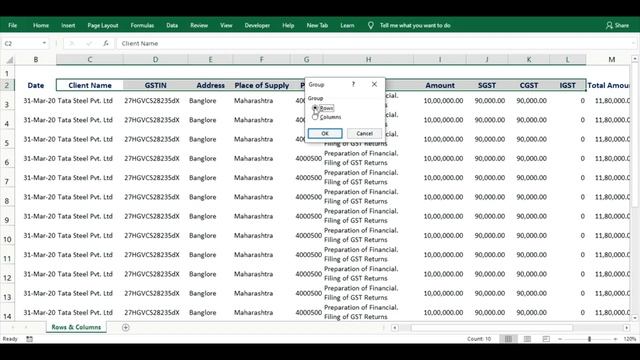Open the Developer tab

point(257,25)
